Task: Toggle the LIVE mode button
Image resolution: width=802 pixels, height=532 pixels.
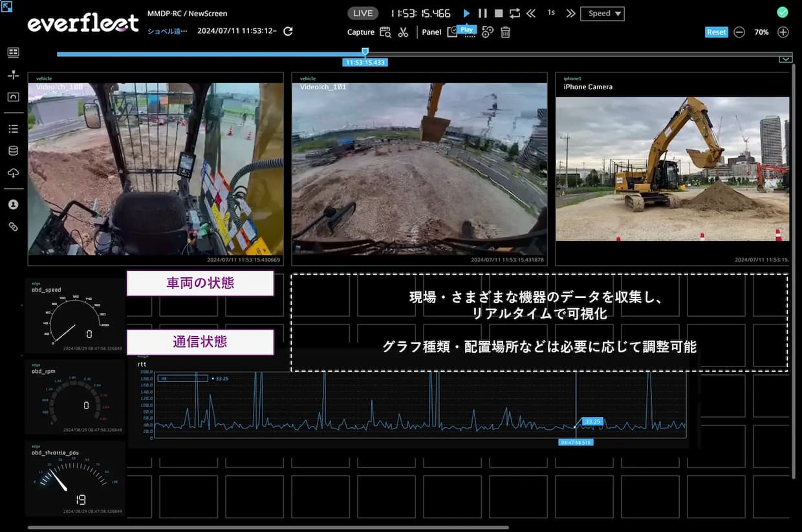Action: pyautogui.click(x=363, y=13)
